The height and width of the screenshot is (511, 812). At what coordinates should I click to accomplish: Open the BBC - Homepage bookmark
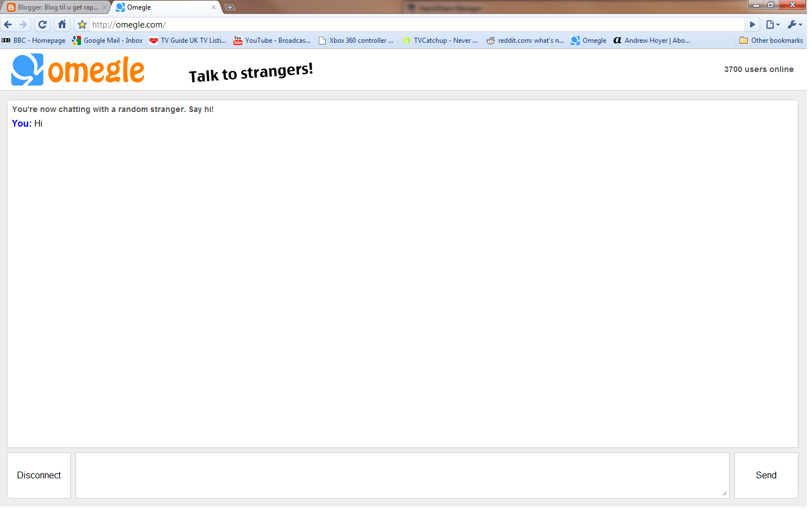[34, 41]
